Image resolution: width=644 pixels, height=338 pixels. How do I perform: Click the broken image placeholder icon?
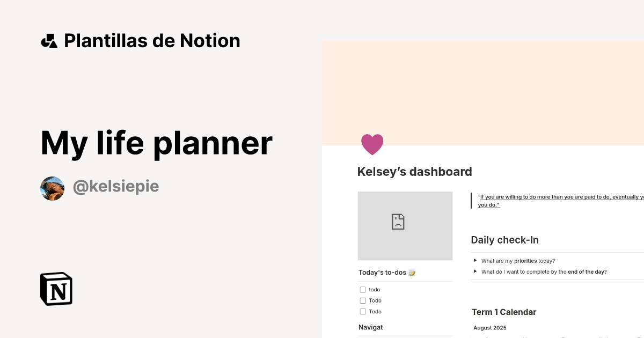(398, 221)
